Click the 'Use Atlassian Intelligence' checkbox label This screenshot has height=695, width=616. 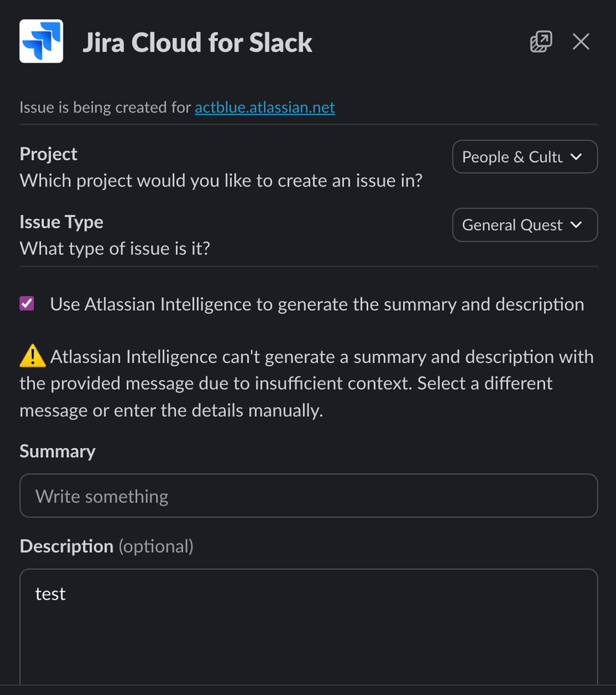pos(317,305)
